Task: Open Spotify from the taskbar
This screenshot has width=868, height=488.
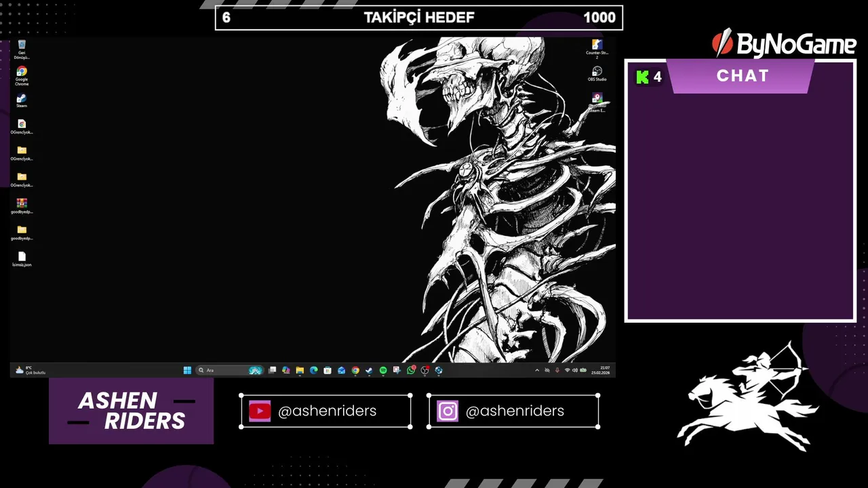Action: click(x=383, y=370)
